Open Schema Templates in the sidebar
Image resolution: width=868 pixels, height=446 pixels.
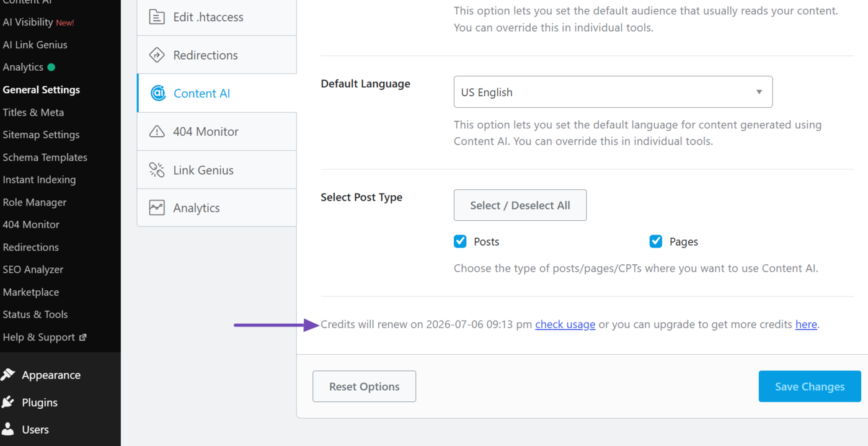pos(45,157)
